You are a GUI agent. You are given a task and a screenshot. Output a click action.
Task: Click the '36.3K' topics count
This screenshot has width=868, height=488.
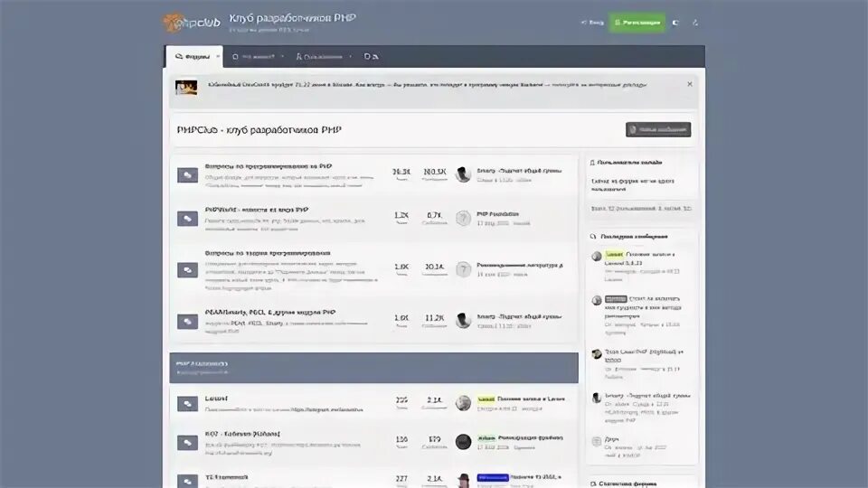[x=401, y=172]
